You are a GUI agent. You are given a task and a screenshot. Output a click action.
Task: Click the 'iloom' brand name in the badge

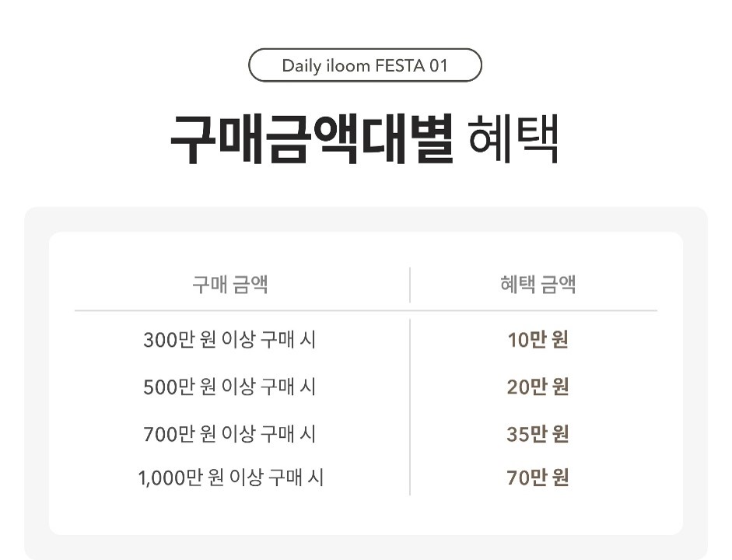347,65
